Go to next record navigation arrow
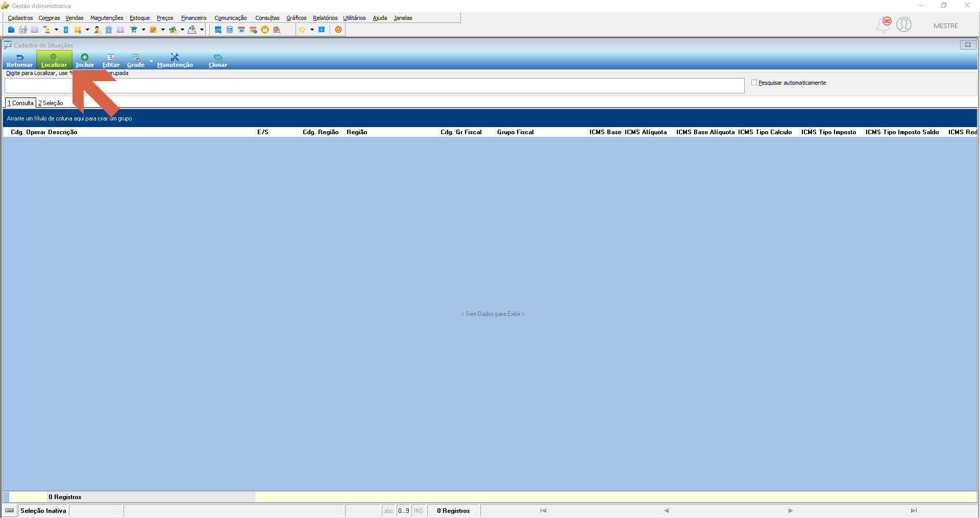This screenshot has width=980, height=518. pos(790,510)
